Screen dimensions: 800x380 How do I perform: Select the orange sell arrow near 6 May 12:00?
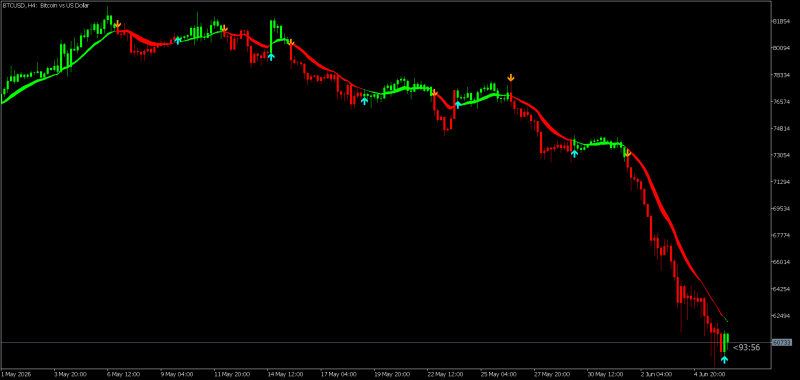coord(117,24)
